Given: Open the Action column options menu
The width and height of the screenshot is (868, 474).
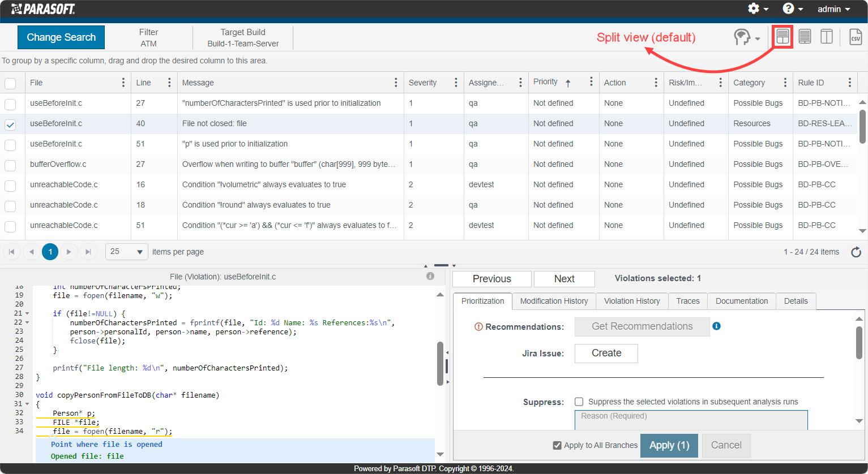Looking at the screenshot, I should tap(656, 83).
